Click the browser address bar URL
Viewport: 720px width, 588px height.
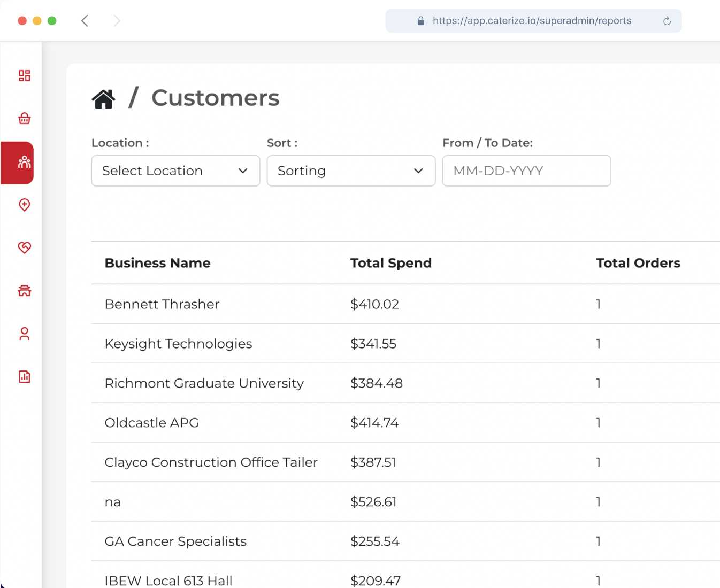click(x=532, y=21)
